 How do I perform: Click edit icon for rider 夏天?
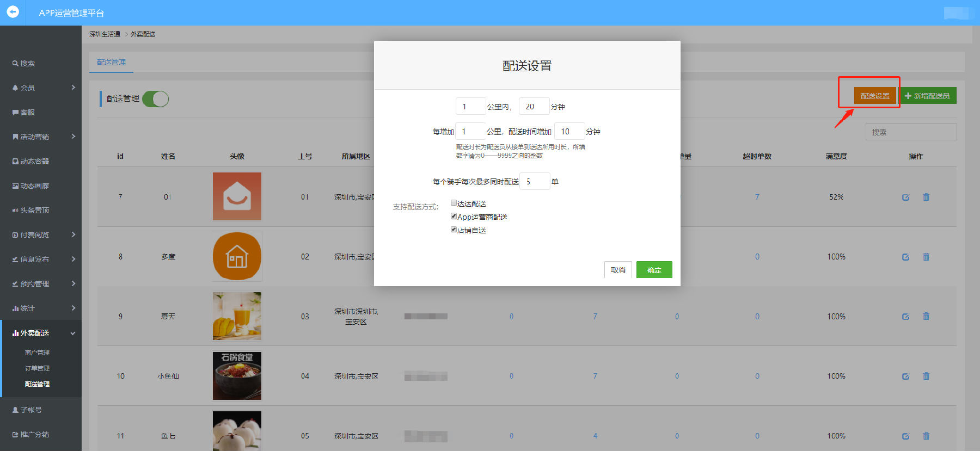905,317
